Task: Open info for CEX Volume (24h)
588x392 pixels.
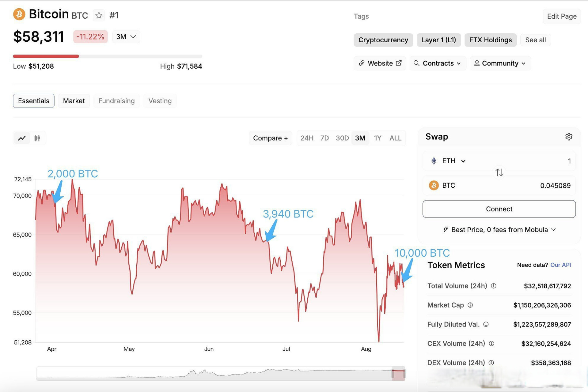Action: click(491, 344)
